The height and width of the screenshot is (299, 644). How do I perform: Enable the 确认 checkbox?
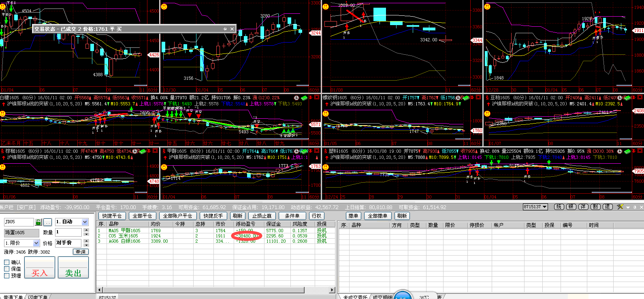[7, 262]
